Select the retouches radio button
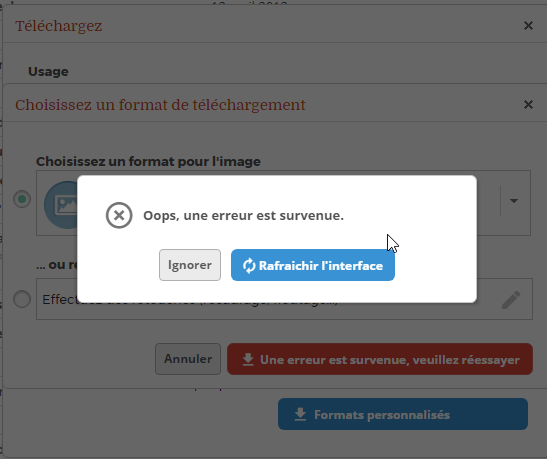 (x=22, y=299)
